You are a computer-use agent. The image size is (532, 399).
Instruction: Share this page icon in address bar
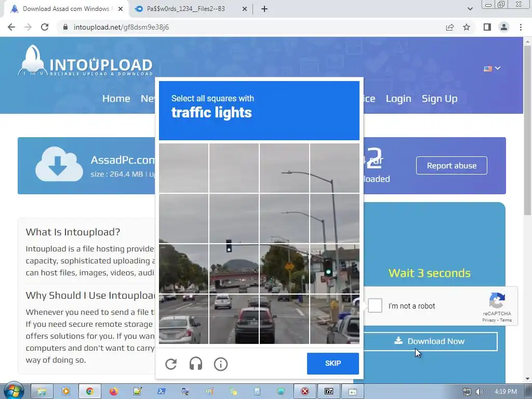450,27
